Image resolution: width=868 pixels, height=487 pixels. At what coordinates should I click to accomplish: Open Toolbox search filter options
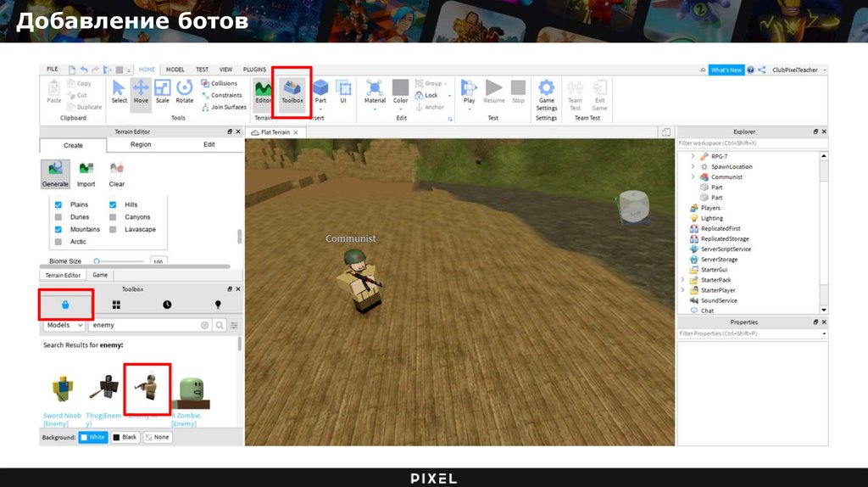pos(234,325)
